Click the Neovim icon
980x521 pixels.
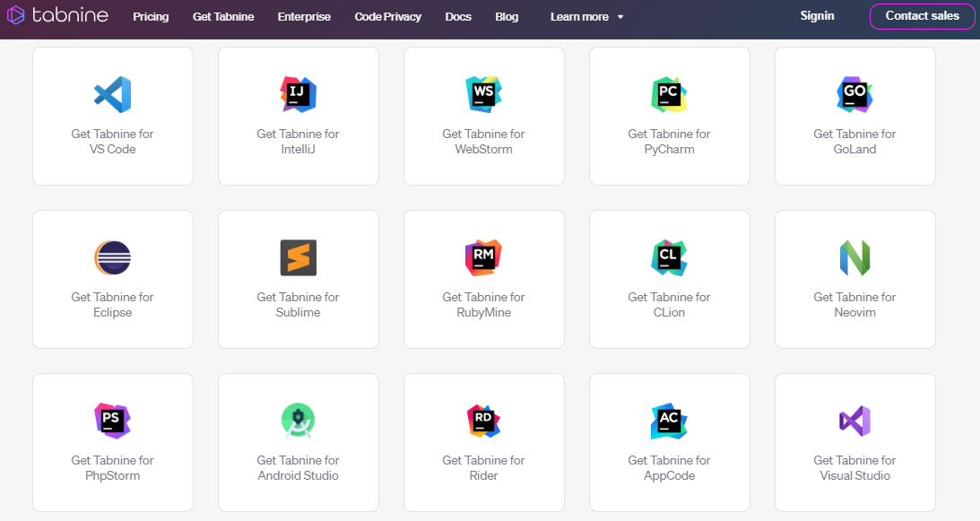tap(855, 257)
